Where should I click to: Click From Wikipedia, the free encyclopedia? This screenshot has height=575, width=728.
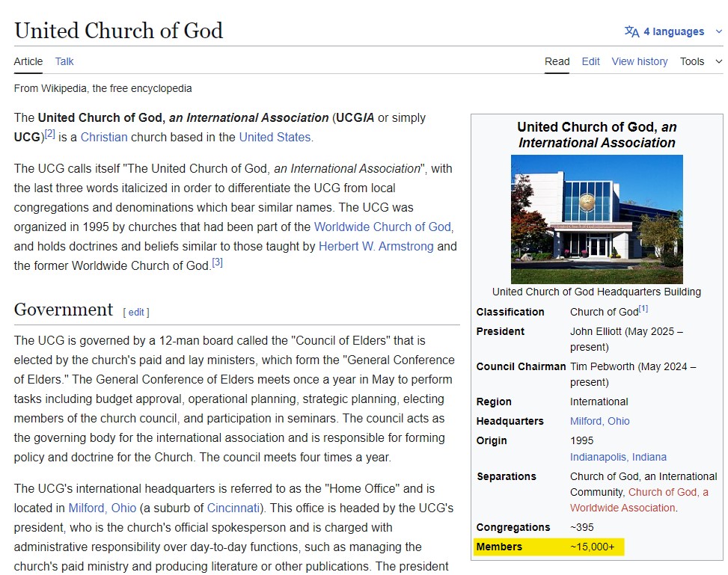pyautogui.click(x=103, y=88)
